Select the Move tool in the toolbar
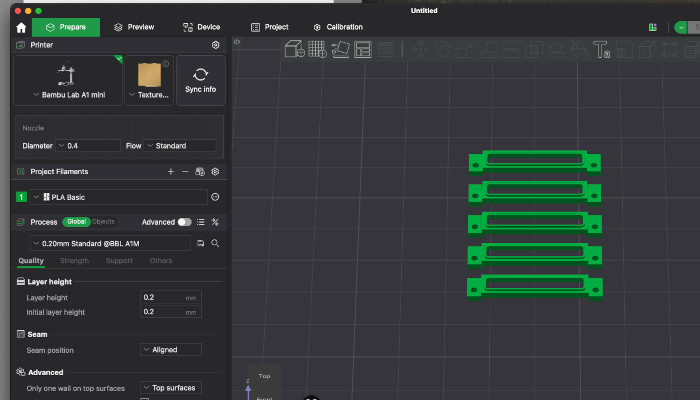Image resolution: width=700 pixels, height=400 pixels. [420, 50]
